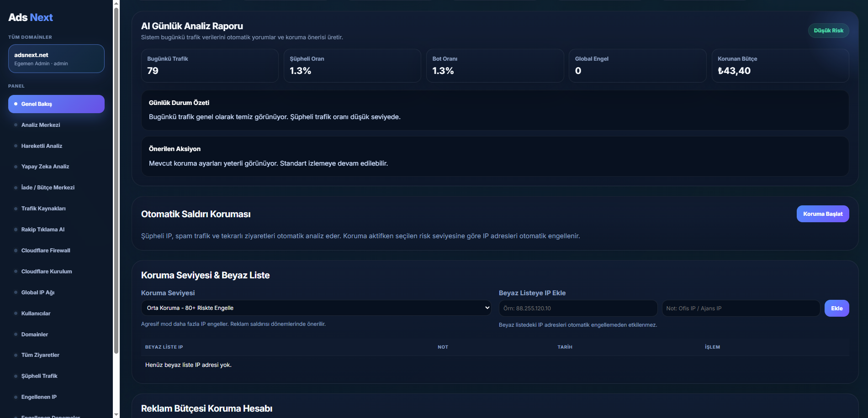Focus the Not: Ofis IP note field
This screenshot has height=418, width=868.
pos(741,308)
